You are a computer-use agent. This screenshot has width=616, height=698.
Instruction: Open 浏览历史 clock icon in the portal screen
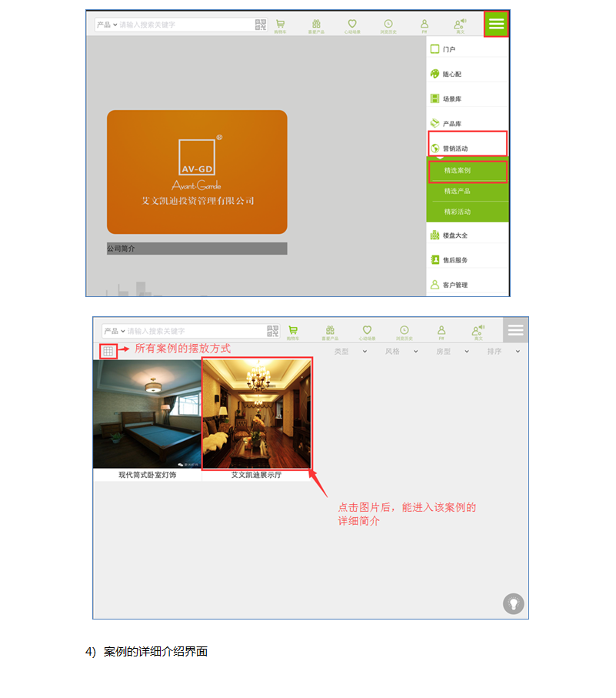(x=388, y=26)
